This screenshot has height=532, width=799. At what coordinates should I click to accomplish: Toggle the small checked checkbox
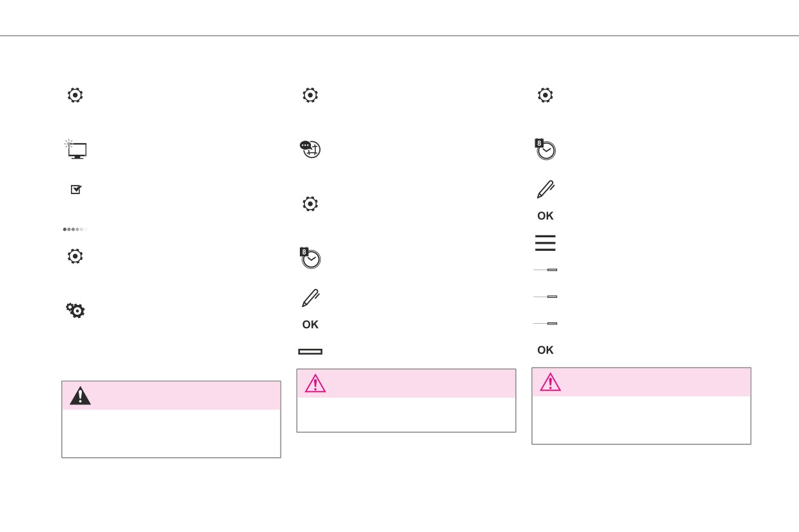click(x=76, y=190)
